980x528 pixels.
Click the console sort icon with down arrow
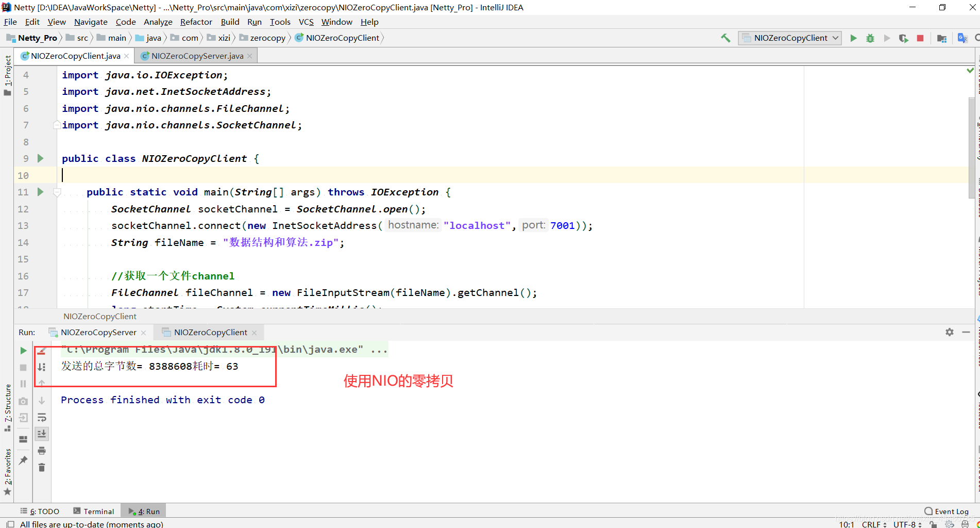[42, 367]
